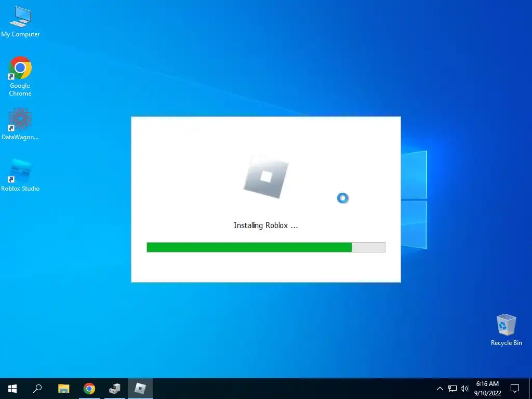Show hidden system tray icons
The image size is (532, 399).
pyautogui.click(x=440, y=389)
